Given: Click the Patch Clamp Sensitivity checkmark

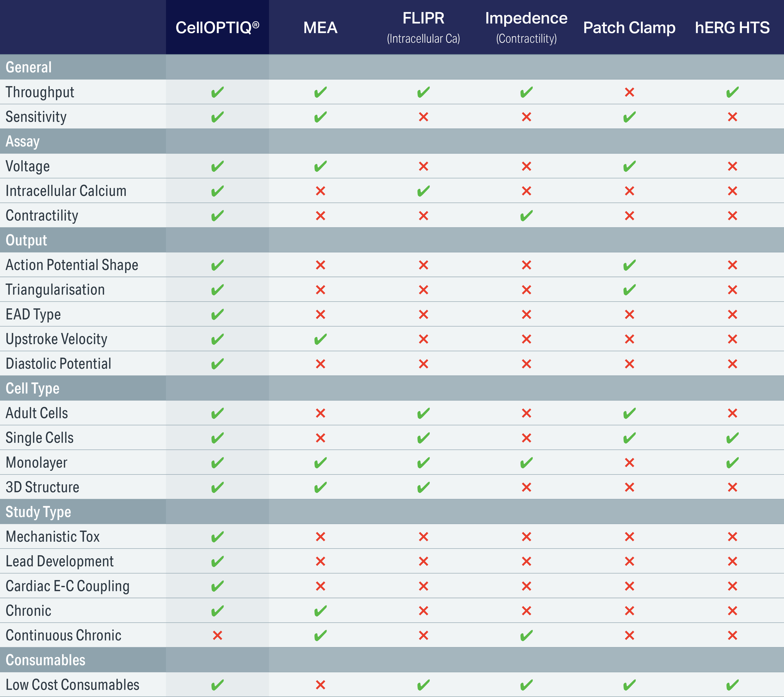Looking at the screenshot, I should [x=629, y=117].
